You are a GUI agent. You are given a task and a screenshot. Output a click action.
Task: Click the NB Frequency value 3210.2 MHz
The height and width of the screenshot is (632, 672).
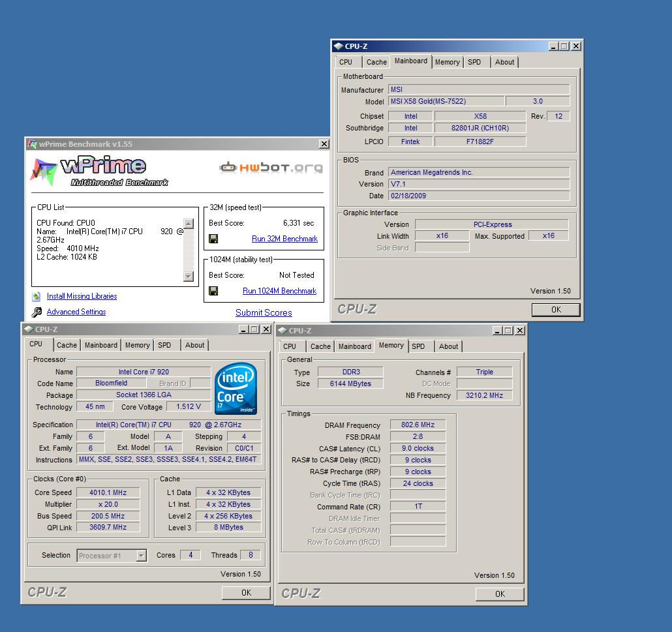pyautogui.click(x=484, y=395)
